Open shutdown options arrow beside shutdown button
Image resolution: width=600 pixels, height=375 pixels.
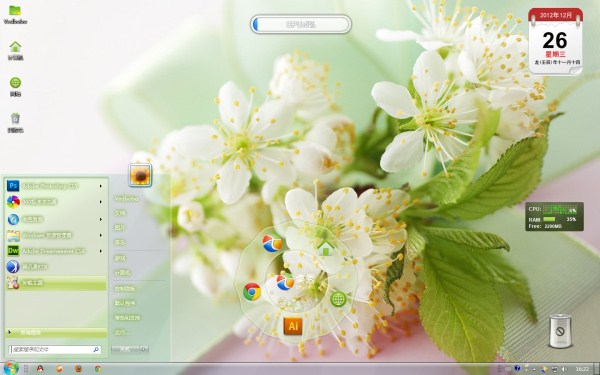[x=144, y=349]
